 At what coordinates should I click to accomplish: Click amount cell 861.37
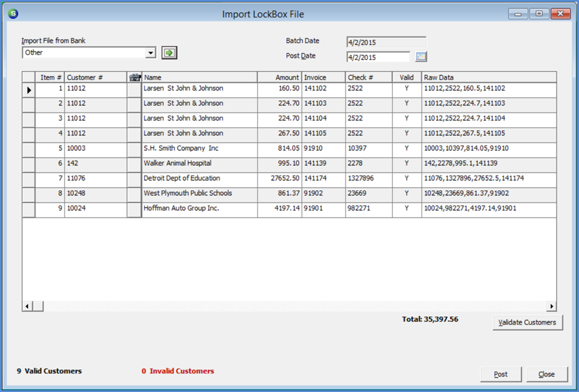tap(280, 195)
